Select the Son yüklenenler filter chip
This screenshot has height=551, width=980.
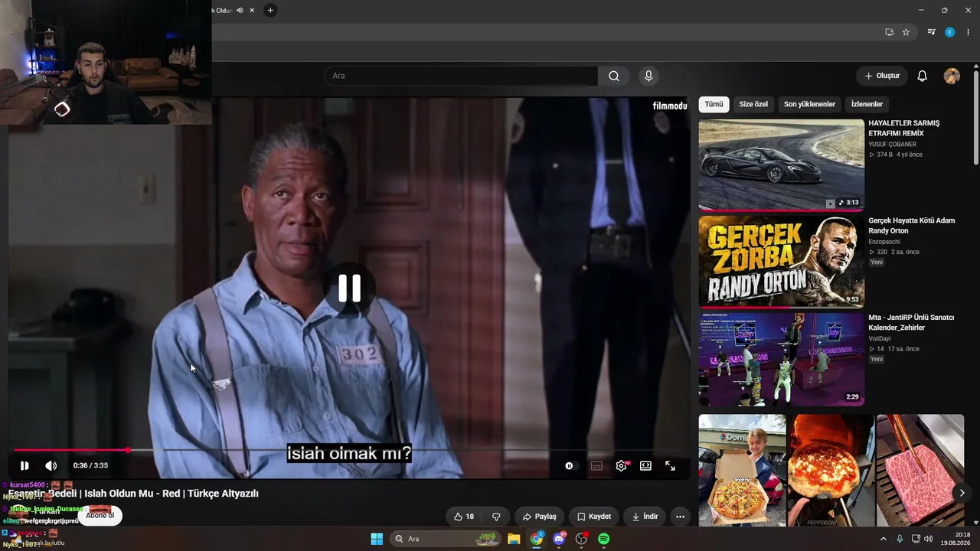[x=809, y=104]
